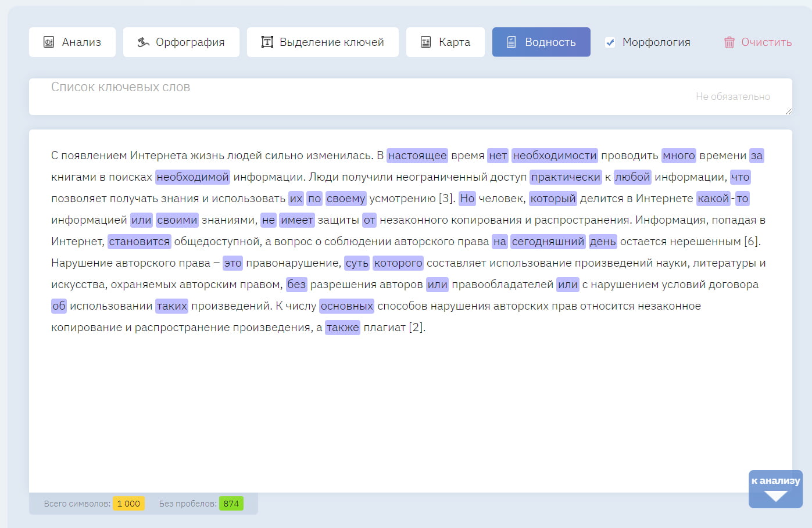Click the Анализ icon
Screen dimensions: 812x528
49,42
